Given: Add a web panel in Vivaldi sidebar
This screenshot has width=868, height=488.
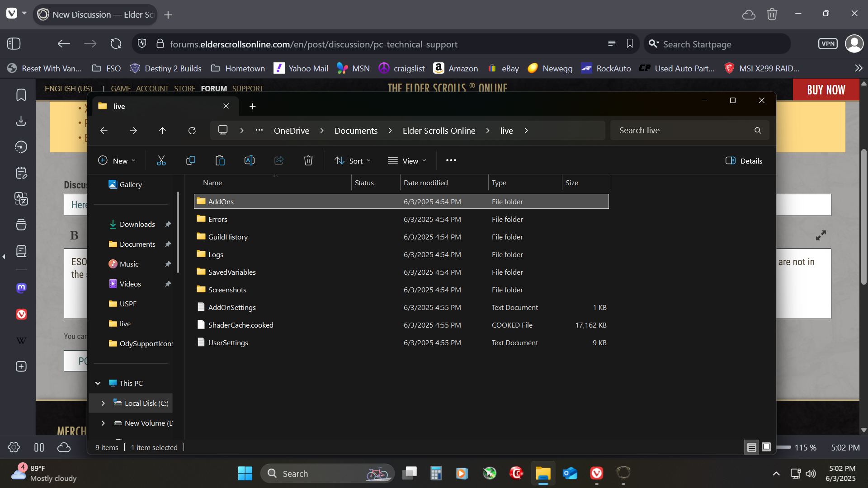Looking at the screenshot, I should 21,366.
